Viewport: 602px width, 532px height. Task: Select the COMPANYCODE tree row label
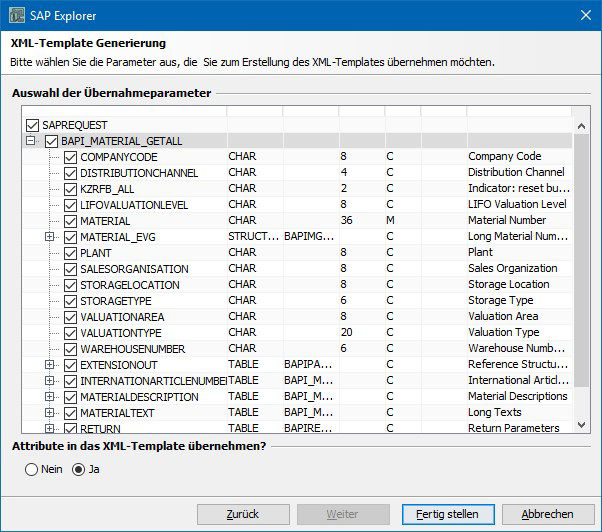[119, 157]
